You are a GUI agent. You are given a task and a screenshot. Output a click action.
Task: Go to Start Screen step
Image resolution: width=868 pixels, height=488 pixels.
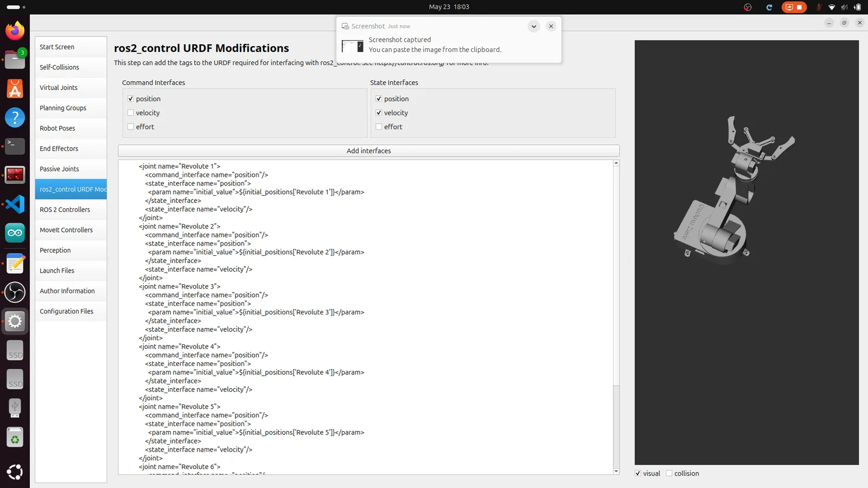click(71, 47)
